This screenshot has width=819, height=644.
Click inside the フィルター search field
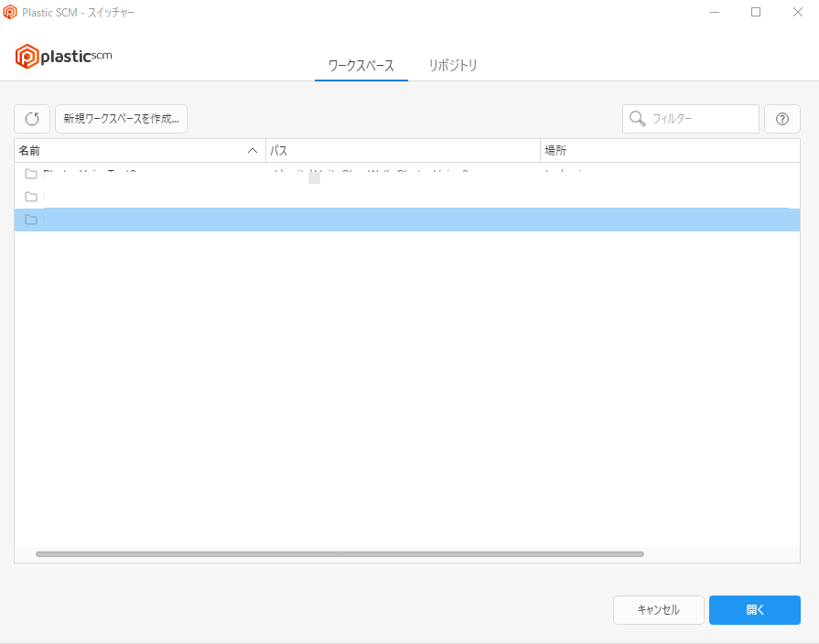click(x=695, y=118)
